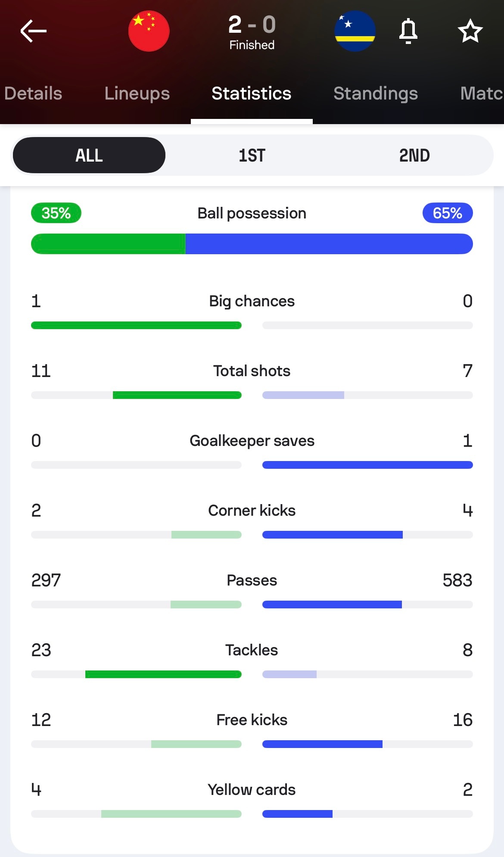Viewport: 504px width, 857px height.
Task: Switch stats to 2ND half
Action: point(414,155)
